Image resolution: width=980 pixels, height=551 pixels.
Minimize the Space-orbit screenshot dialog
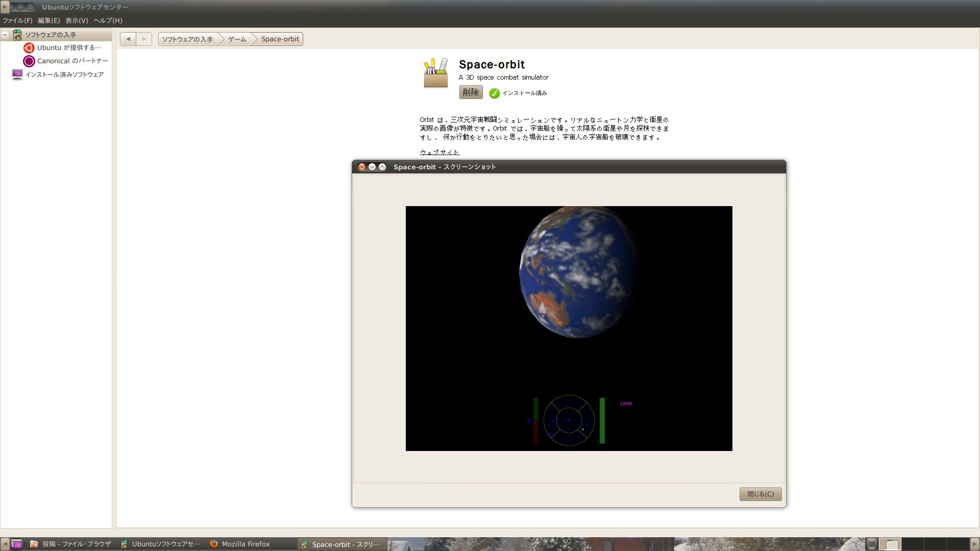(372, 167)
